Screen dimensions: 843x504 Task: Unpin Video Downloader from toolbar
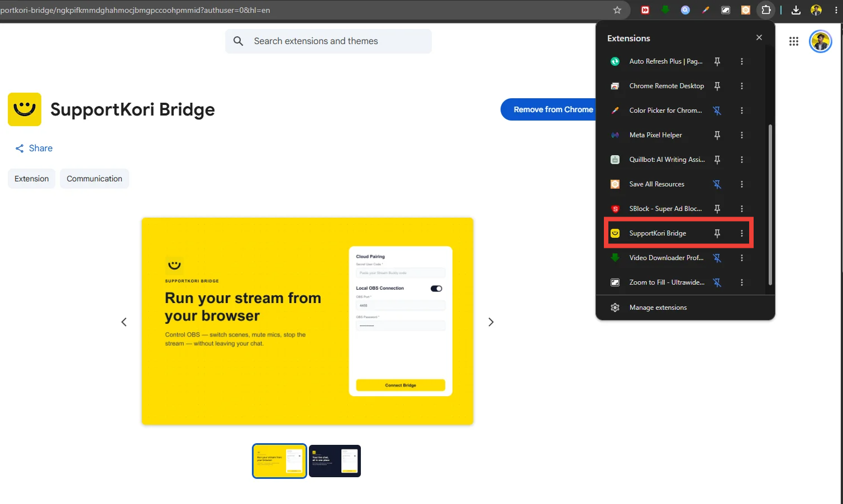coord(717,258)
